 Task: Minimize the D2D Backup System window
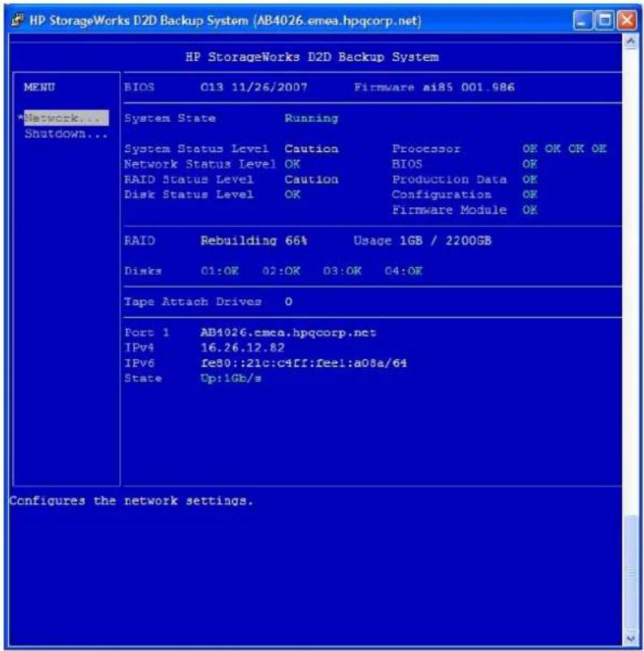click(x=582, y=20)
